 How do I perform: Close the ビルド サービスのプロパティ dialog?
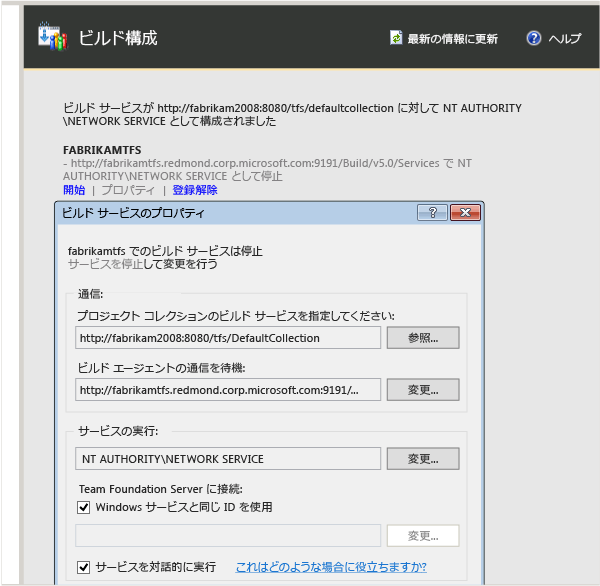point(465,212)
